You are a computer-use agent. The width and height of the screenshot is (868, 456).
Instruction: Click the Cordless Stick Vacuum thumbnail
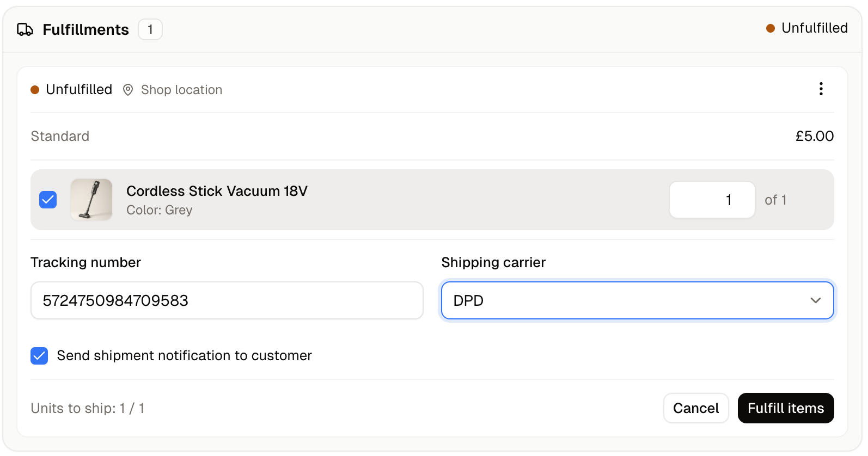[91, 200]
